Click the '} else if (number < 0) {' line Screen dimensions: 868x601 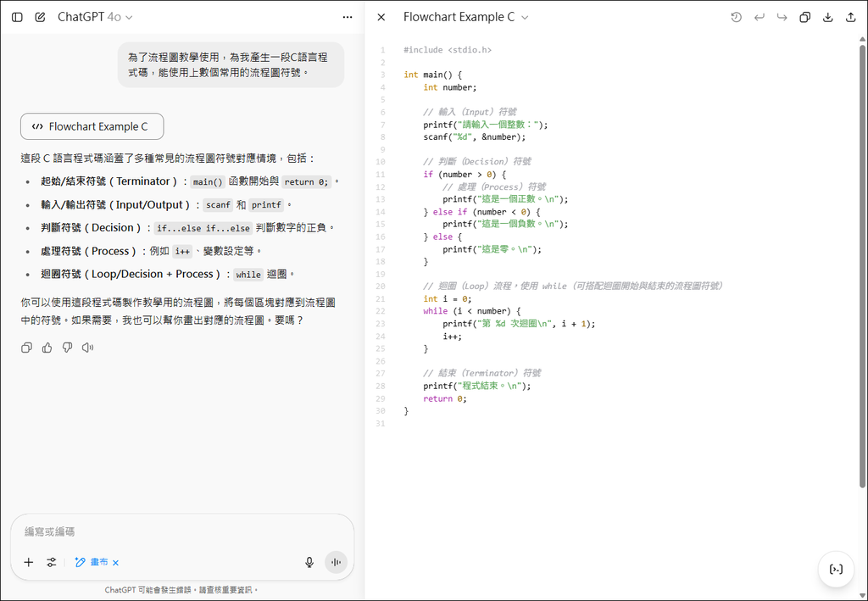pyautogui.click(x=481, y=211)
